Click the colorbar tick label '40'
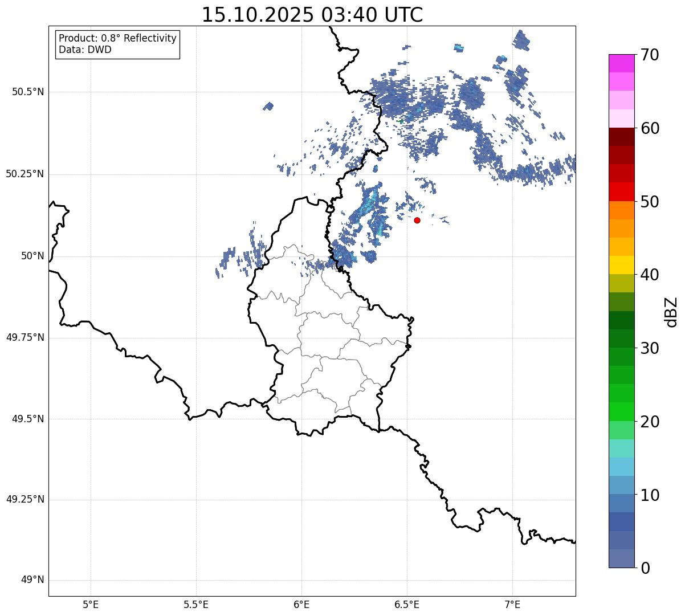The width and height of the screenshot is (685, 616). pos(650,275)
